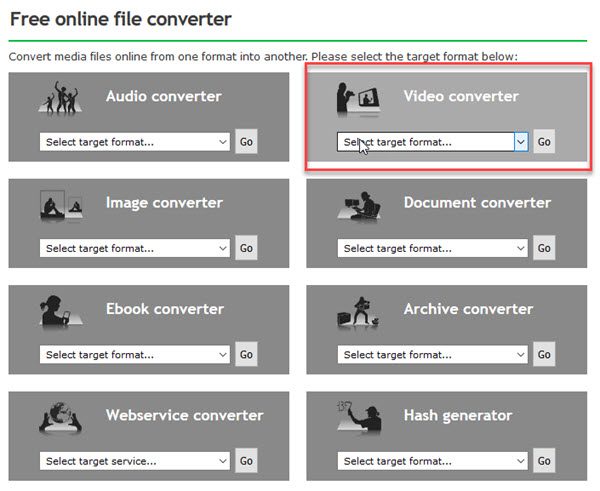
Task: Click the Hash generator silhouette icon
Action: 359,417
